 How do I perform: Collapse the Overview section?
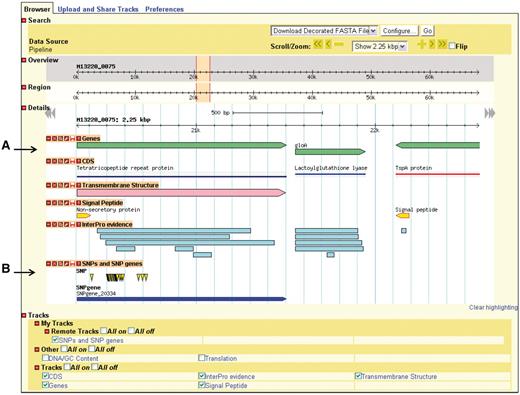coord(24,60)
